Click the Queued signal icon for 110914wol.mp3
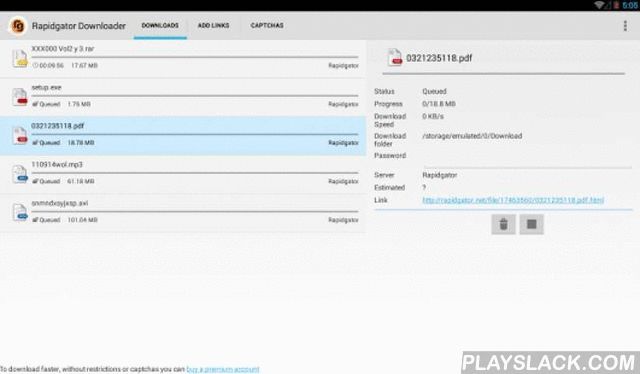The image size is (640, 374). [x=35, y=181]
